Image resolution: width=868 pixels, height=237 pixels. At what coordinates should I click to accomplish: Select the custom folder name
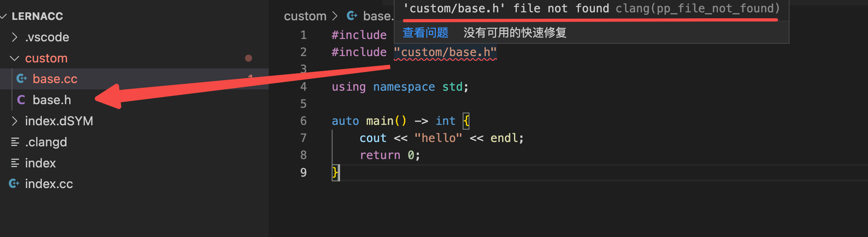pos(46,58)
